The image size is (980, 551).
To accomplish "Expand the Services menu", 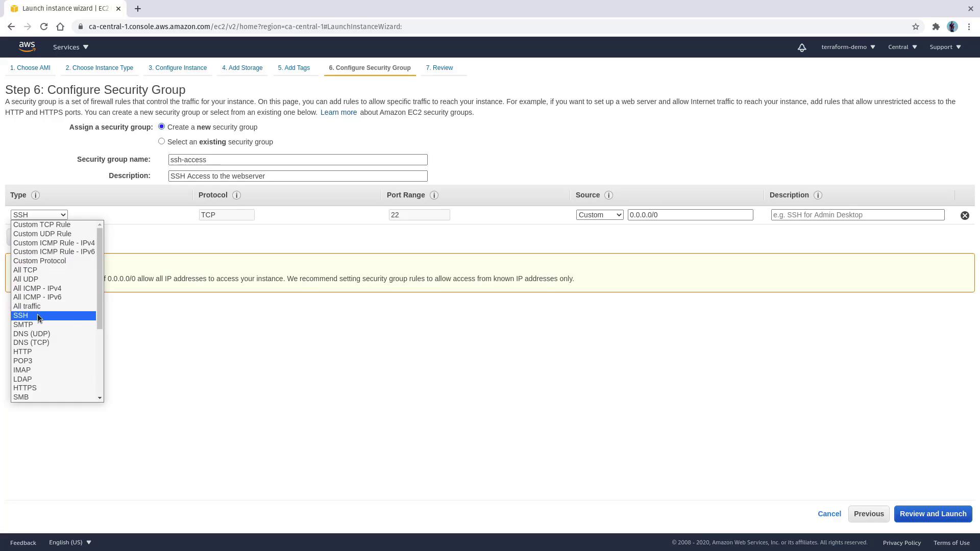I will pos(71,47).
